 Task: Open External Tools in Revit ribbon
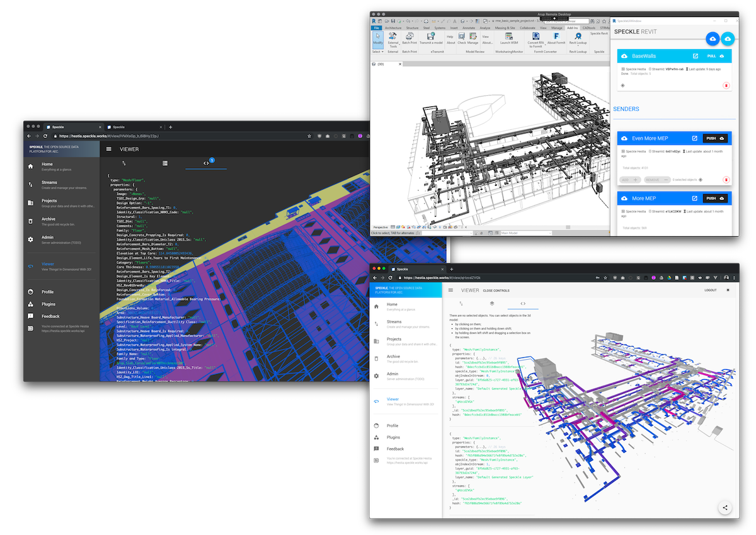tap(393, 41)
